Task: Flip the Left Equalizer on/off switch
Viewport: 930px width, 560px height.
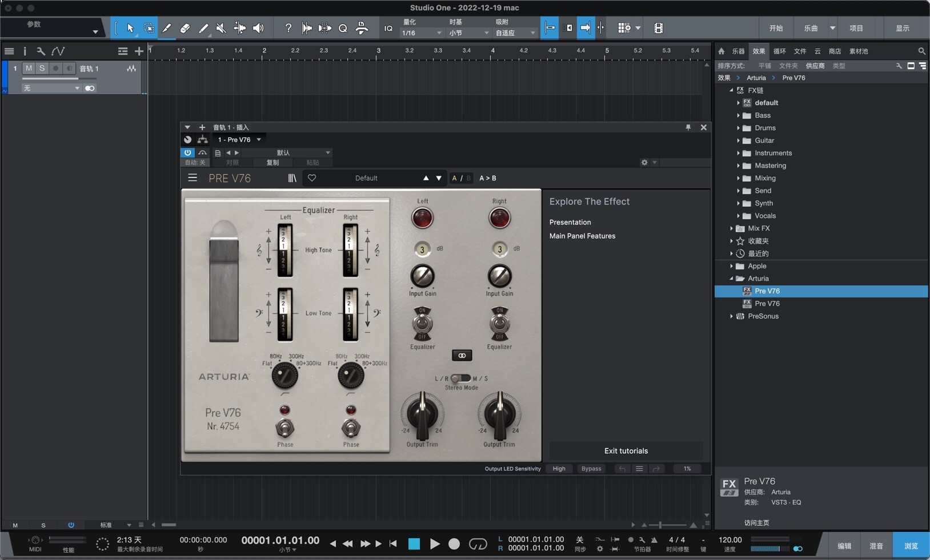Action: (422, 324)
